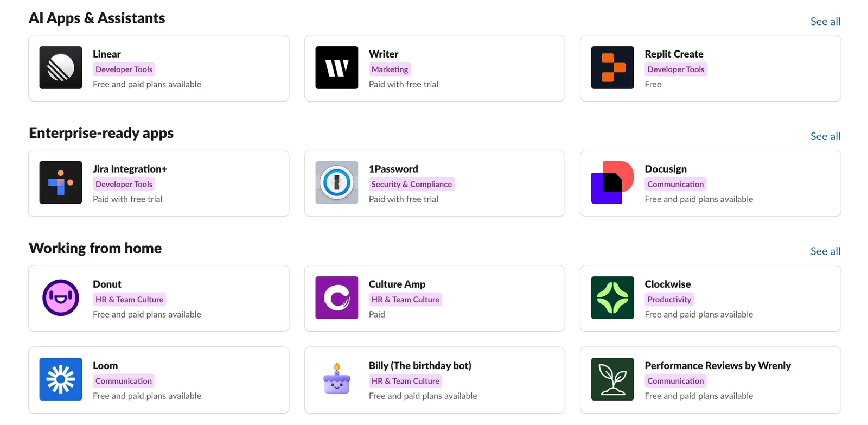Click the Developer Tools tag under Linear

pyautogui.click(x=124, y=69)
